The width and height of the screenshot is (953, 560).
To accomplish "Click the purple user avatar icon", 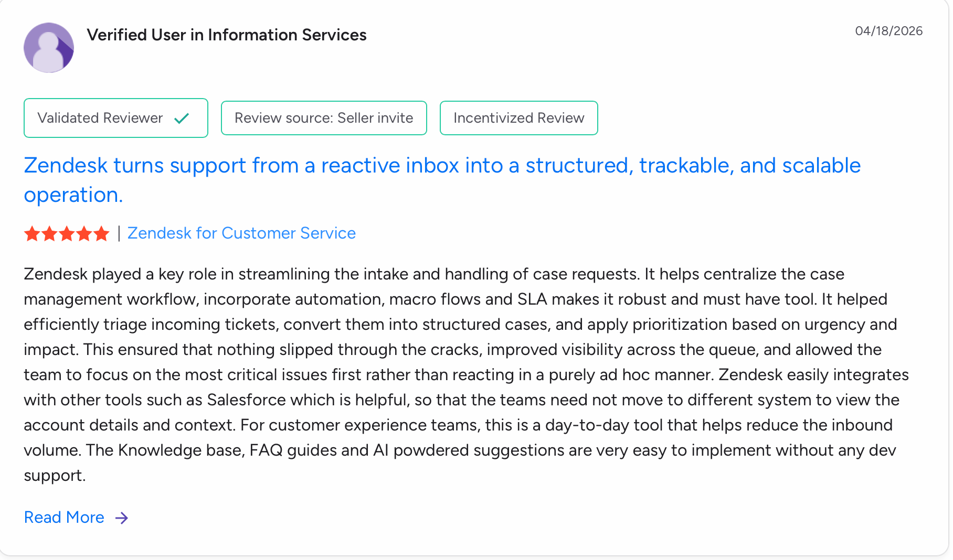I will tap(49, 48).
